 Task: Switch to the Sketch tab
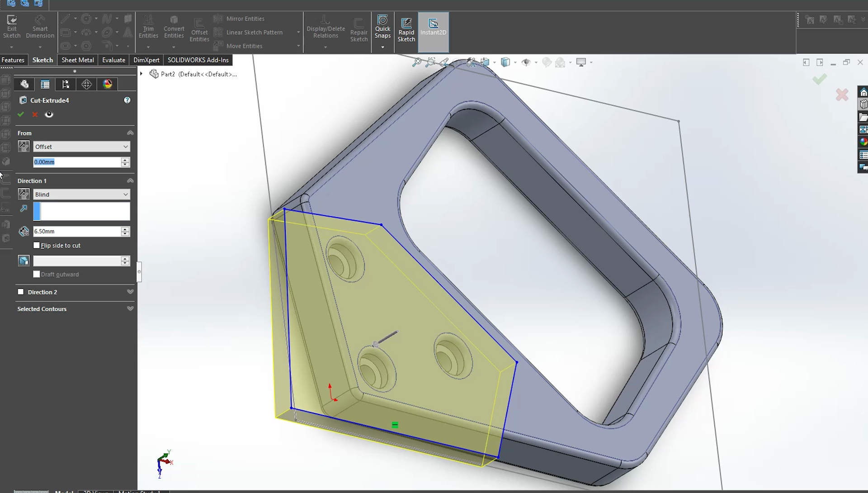(x=42, y=60)
